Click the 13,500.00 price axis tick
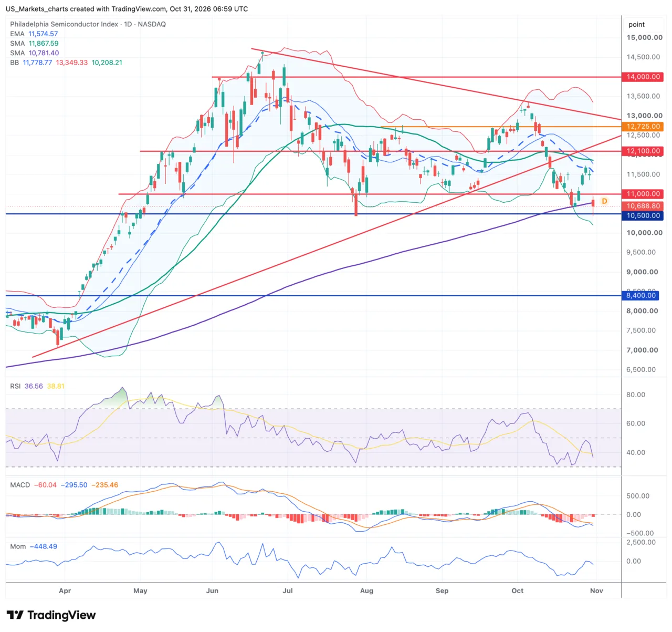 643,96
